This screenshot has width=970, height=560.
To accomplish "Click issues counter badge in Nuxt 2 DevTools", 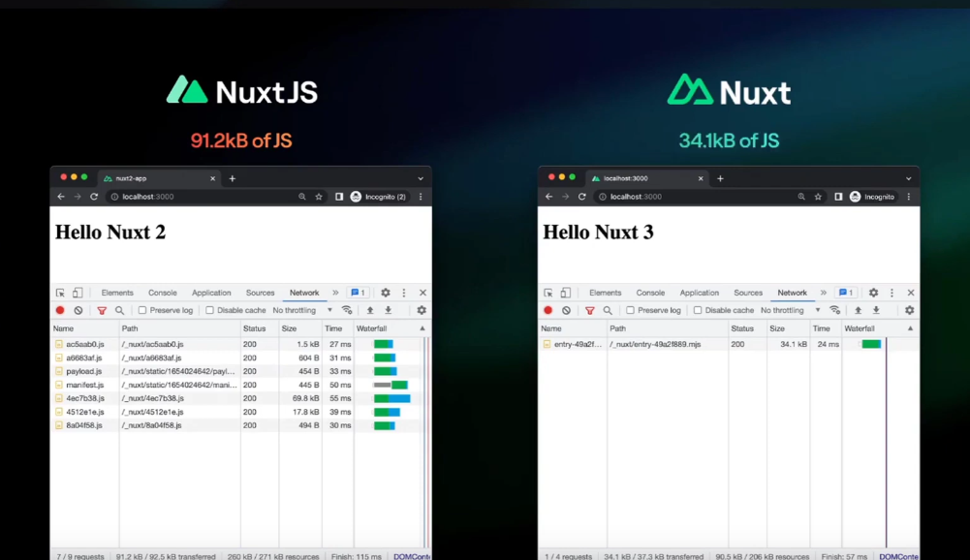I will click(x=359, y=293).
